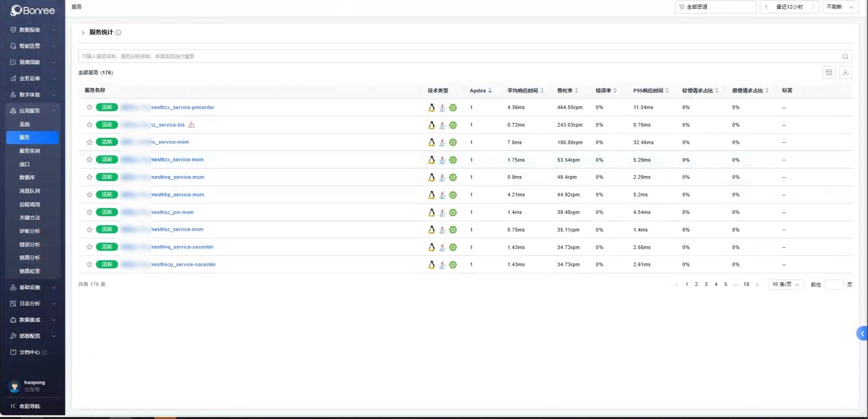The width and height of the screenshot is (868, 419).
Task: Select 服务实例 in the sidebar
Action: [28, 151]
